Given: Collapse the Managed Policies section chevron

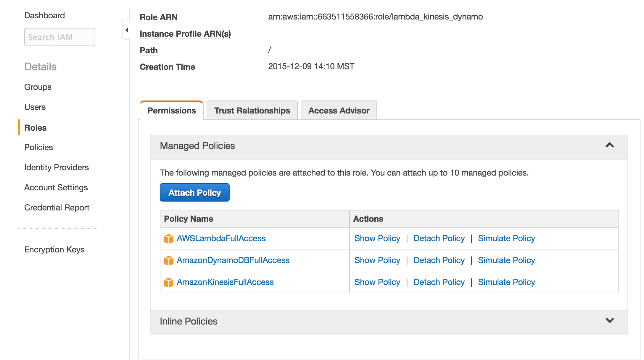Looking at the screenshot, I should click(x=610, y=145).
